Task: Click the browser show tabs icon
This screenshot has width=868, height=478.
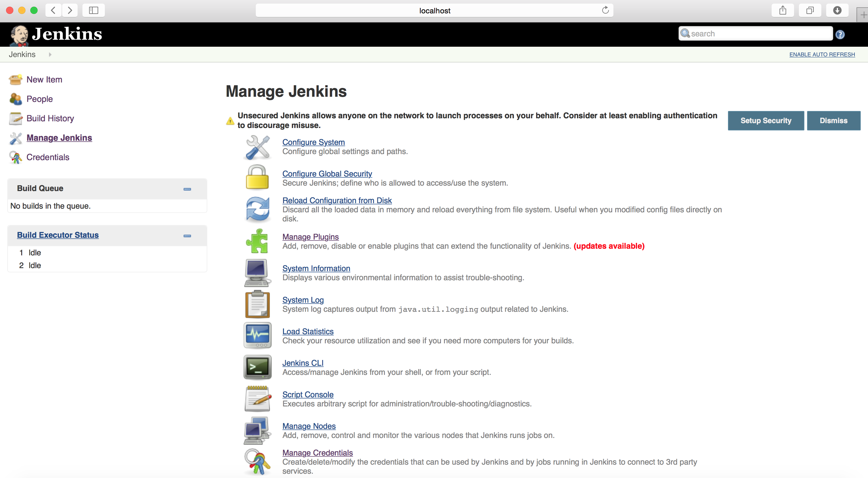Action: [x=810, y=10]
